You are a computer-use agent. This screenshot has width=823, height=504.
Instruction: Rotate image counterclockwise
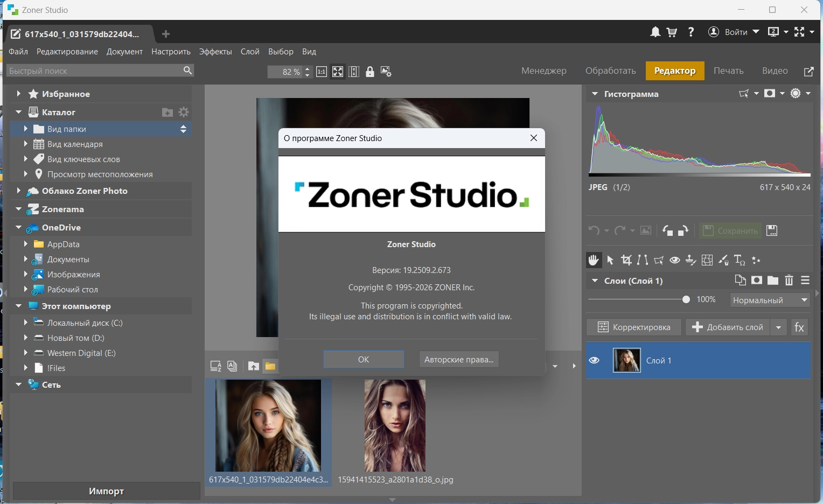click(667, 230)
